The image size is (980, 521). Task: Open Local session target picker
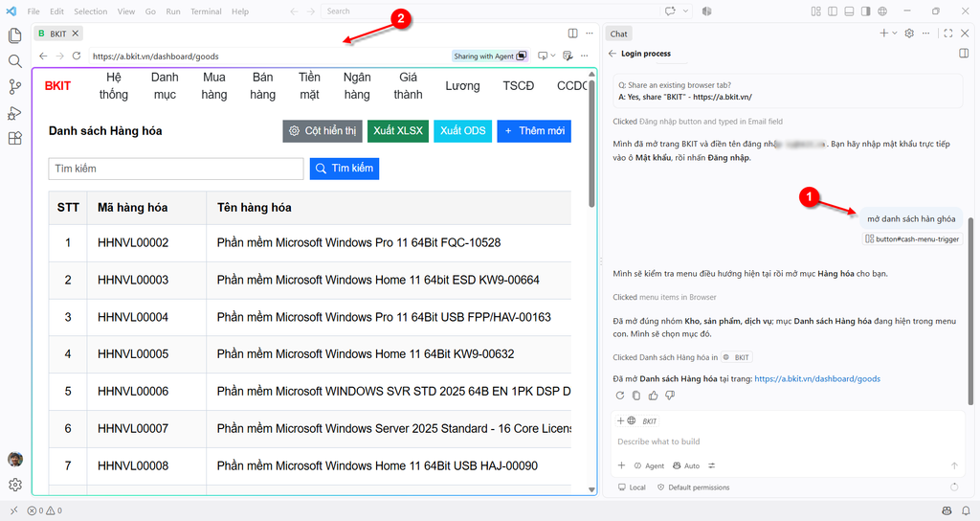pos(632,487)
